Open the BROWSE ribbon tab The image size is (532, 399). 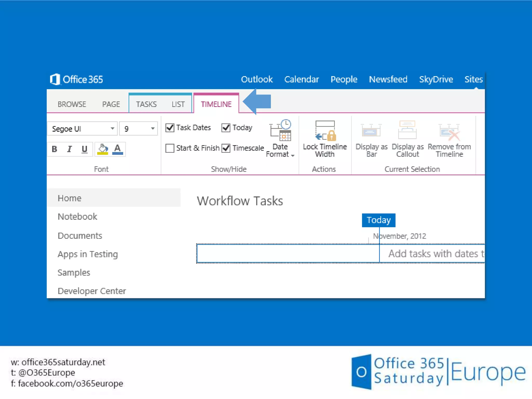coord(72,104)
